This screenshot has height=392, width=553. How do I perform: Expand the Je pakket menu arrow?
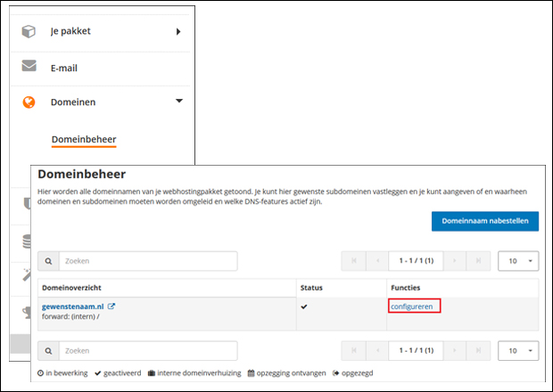[178, 32]
